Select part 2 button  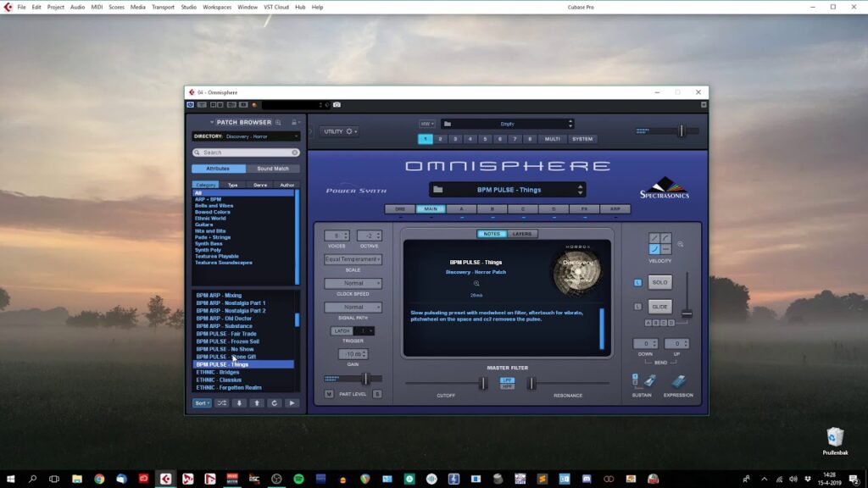click(x=440, y=140)
